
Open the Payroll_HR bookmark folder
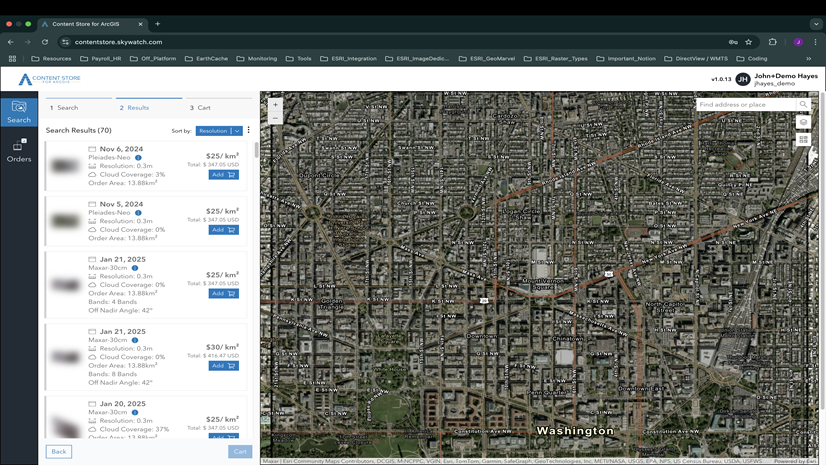tap(101, 58)
